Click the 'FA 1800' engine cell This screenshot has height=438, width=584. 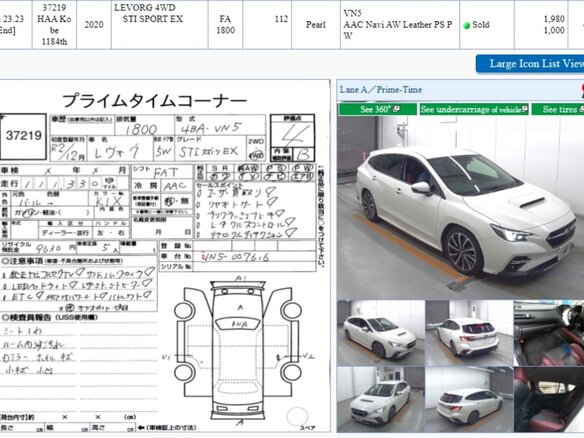click(225, 24)
